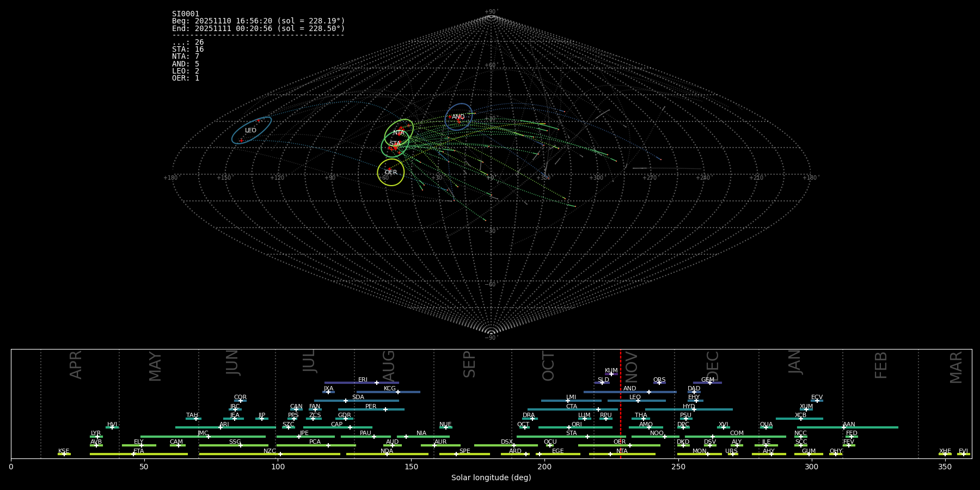Select the AAN shower label in timeline
980x490 pixels.
tap(849, 425)
